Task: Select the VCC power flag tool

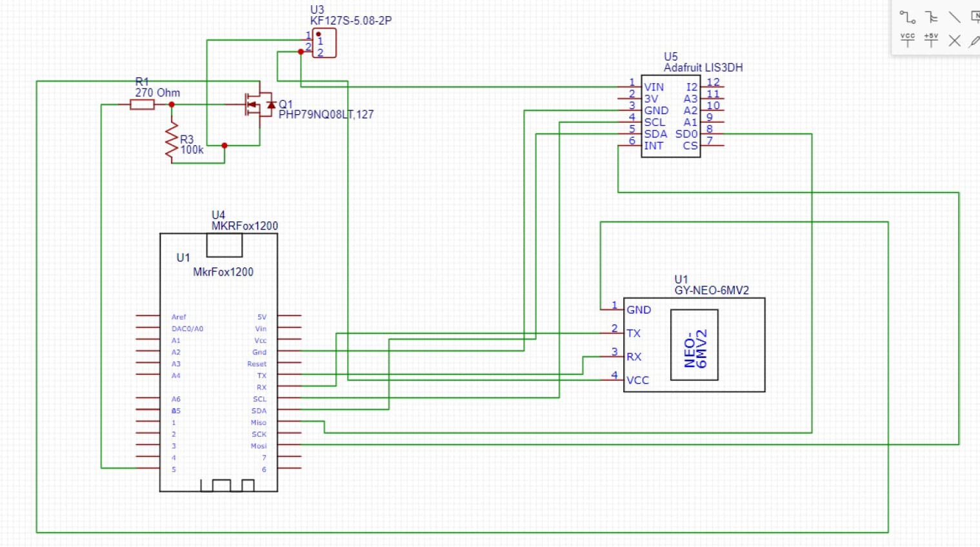Action: pyautogui.click(x=907, y=40)
